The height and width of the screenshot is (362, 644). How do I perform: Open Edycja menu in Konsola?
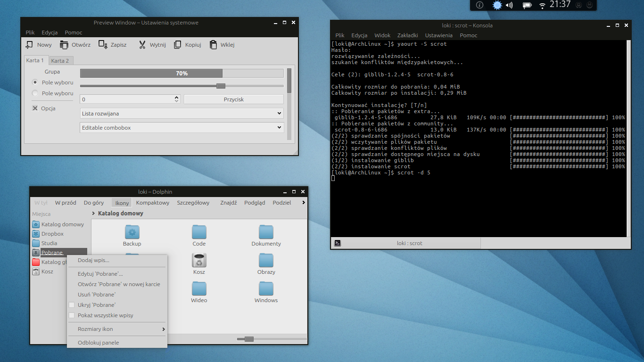(359, 35)
